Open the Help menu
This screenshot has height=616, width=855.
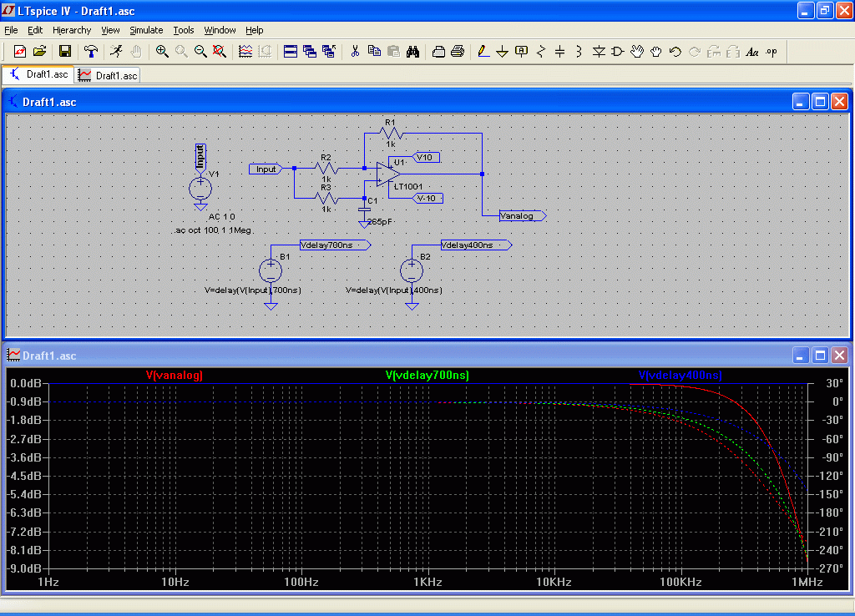click(254, 30)
